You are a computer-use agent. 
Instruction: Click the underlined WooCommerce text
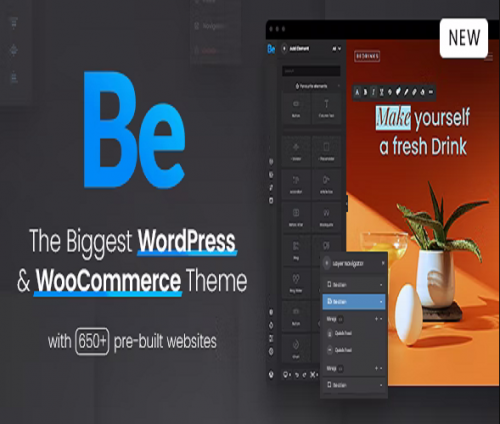coord(108,281)
